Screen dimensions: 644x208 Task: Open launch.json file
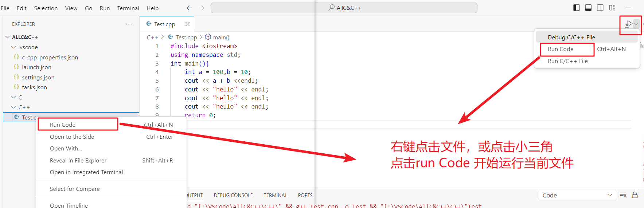[36, 67]
